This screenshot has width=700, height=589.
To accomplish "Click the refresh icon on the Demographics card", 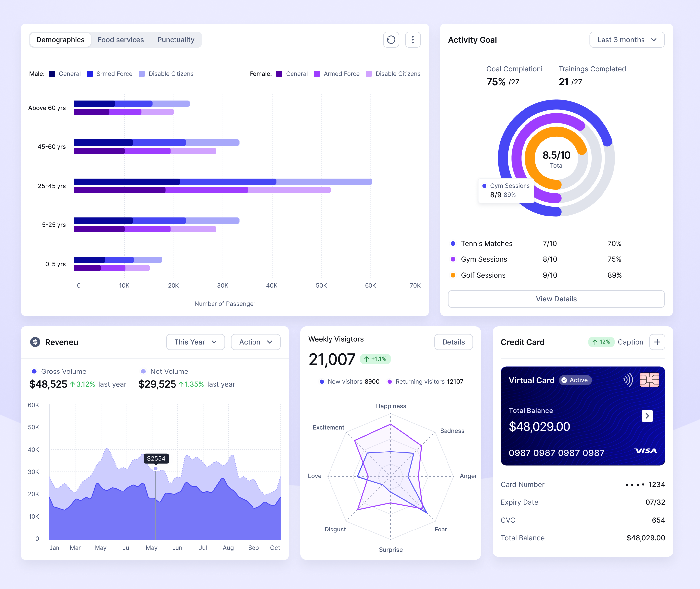I will [x=391, y=39].
